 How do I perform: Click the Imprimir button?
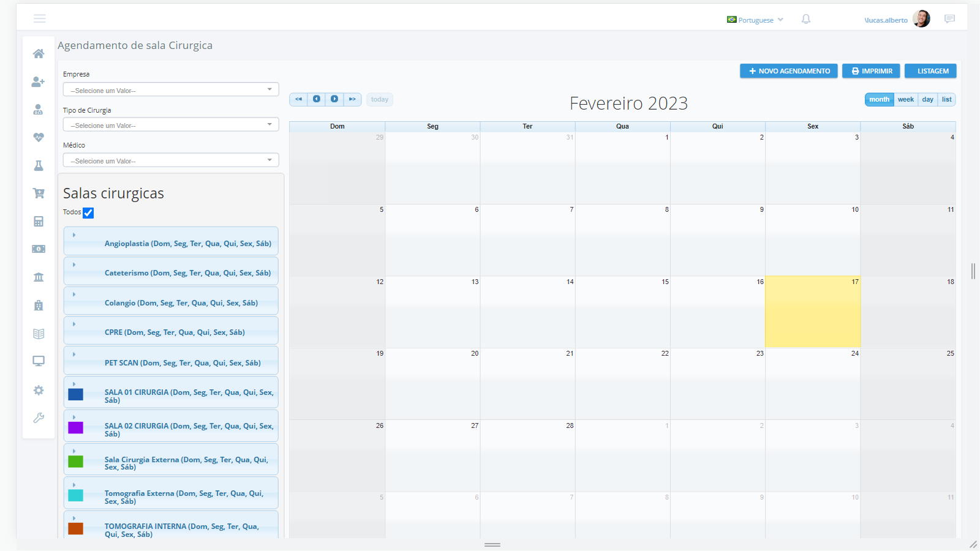871,71
